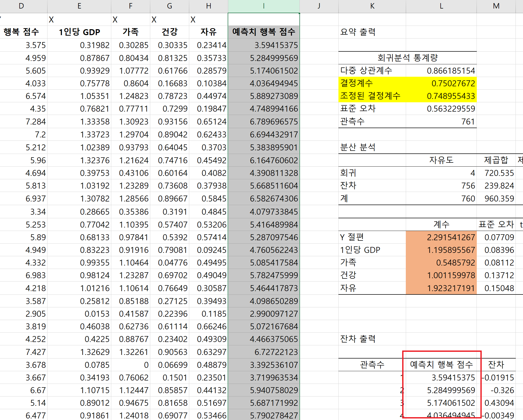Screen dimensions: 523x420
Task: Click the 관측수 value 761
Action: point(441,121)
